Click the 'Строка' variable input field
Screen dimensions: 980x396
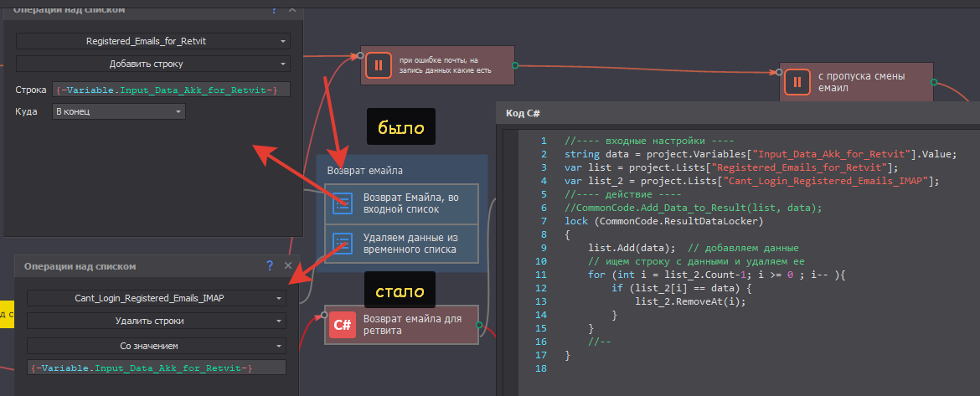click(x=171, y=90)
